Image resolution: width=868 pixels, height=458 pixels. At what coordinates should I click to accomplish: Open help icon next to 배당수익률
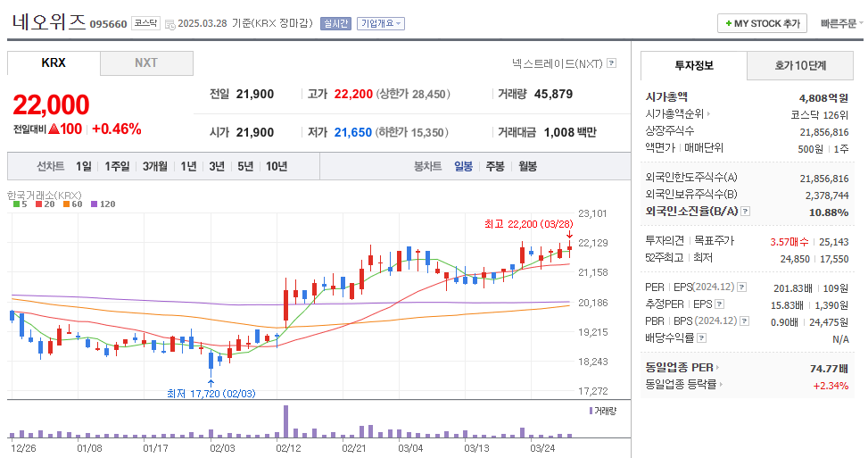point(701,337)
